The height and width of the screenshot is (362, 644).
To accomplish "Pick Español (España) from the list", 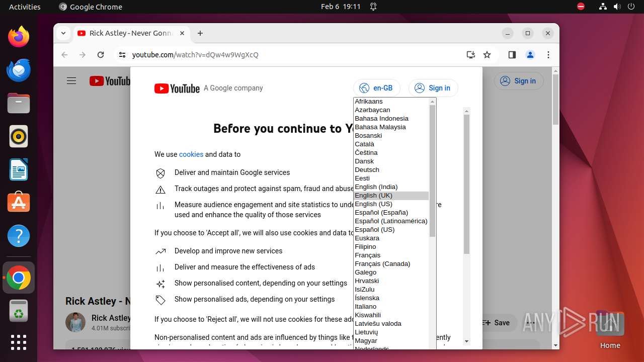I will (391, 213).
